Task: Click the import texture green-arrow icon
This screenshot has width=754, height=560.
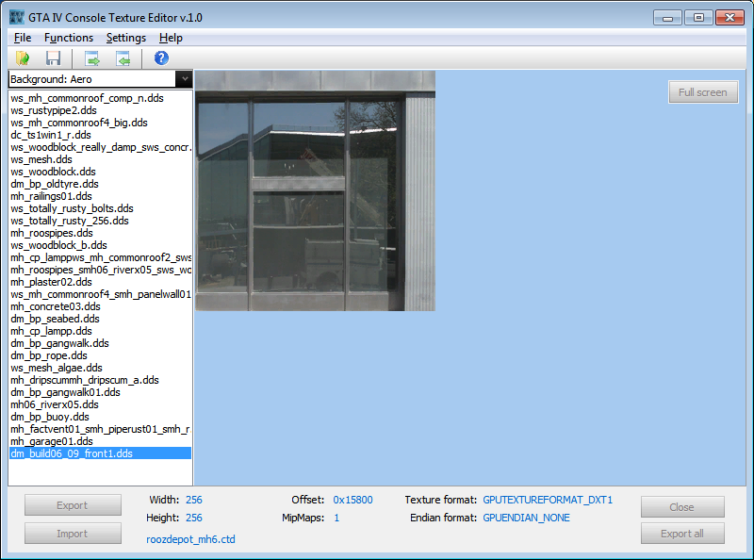Action: point(123,58)
